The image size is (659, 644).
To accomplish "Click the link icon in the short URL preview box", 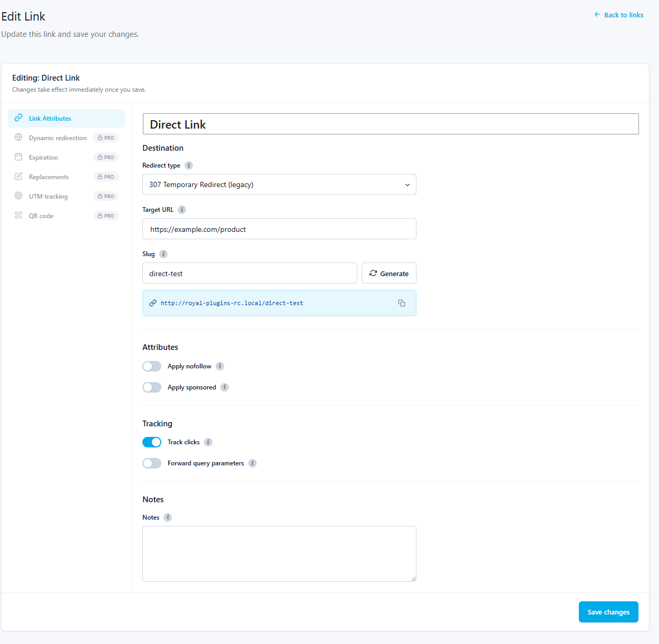I will point(153,303).
